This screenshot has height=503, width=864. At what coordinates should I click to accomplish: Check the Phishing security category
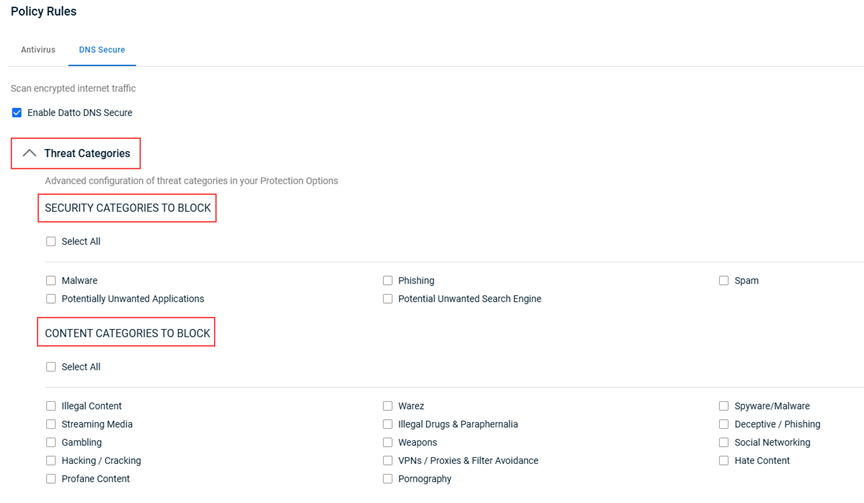pyautogui.click(x=388, y=280)
